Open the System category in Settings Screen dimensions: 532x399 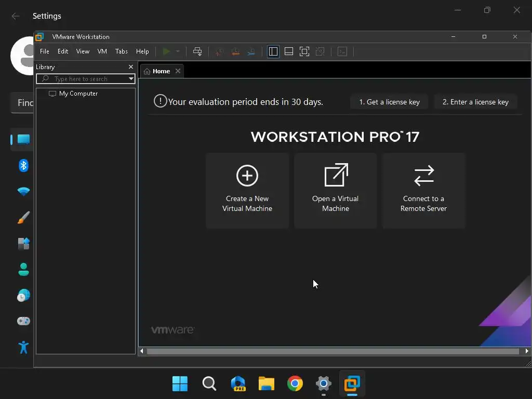click(23, 139)
